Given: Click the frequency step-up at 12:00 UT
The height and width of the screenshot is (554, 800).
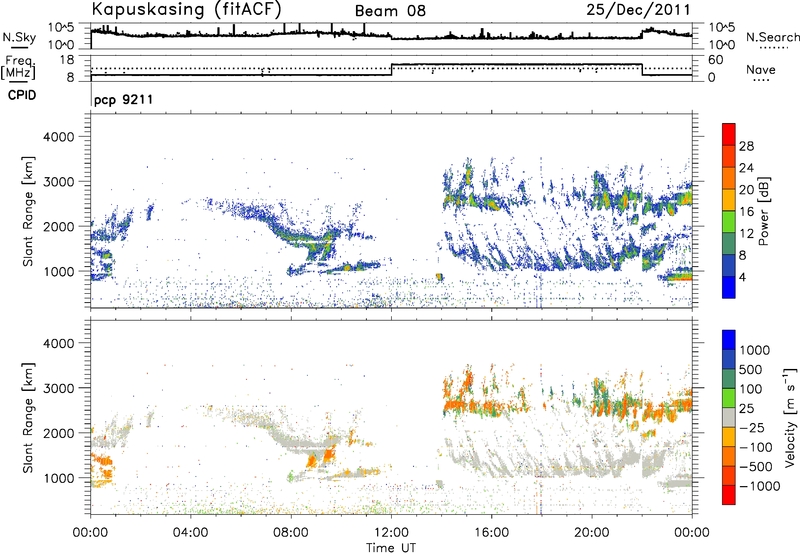Looking at the screenshot, I should pyautogui.click(x=391, y=70).
